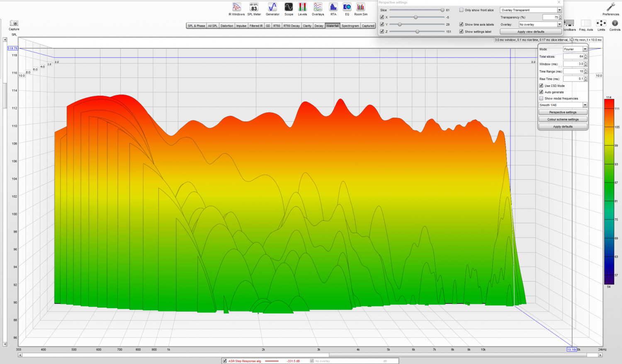Open the RTA analyzer

click(333, 9)
